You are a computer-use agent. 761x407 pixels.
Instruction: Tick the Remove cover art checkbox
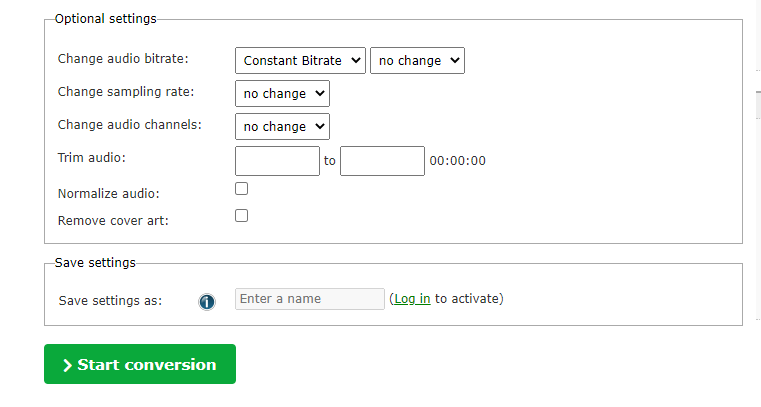coord(241,215)
